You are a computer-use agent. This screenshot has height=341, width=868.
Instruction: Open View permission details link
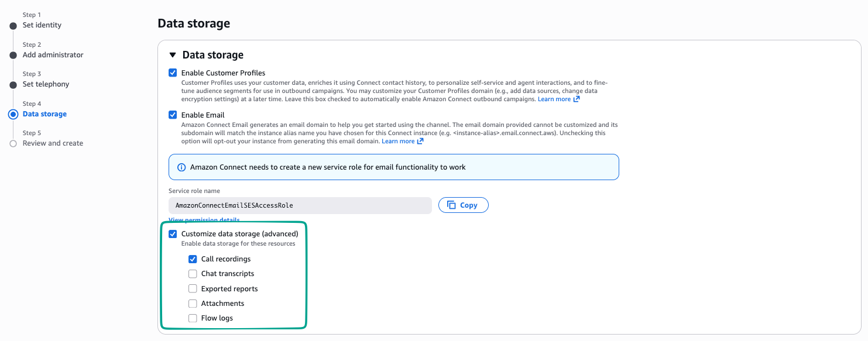(204, 220)
